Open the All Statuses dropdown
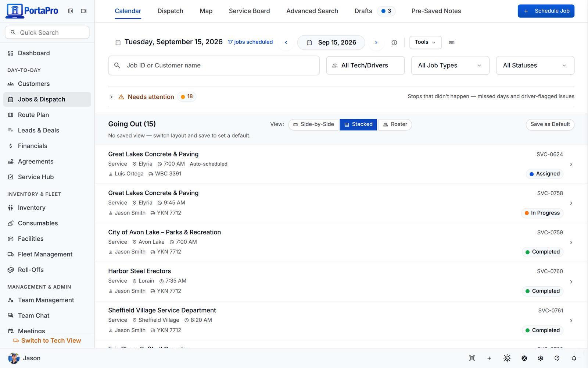 click(535, 66)
